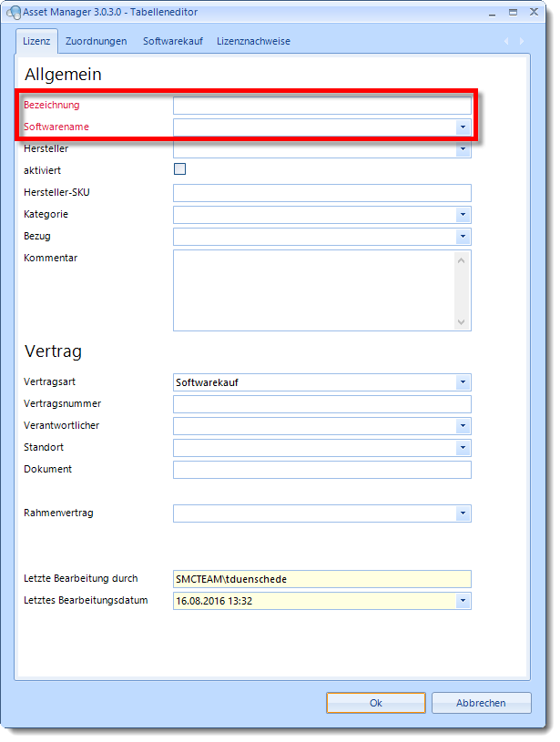Screen dimensions: 560x742
Task: Open the Letztes Bearbeitungsdatum date dropdown
Action: [x=463, y=601]
